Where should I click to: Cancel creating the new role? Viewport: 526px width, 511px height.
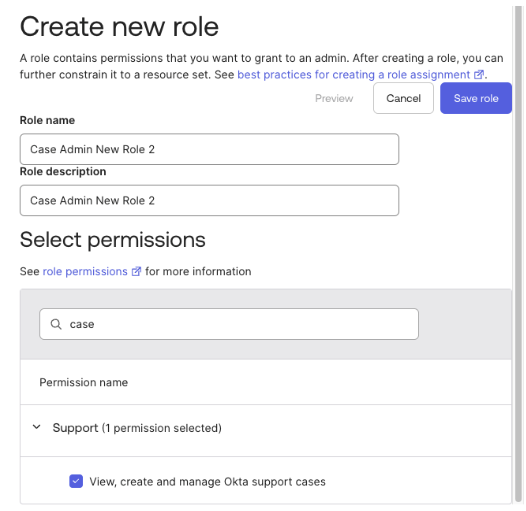click(x=403, y=98)
